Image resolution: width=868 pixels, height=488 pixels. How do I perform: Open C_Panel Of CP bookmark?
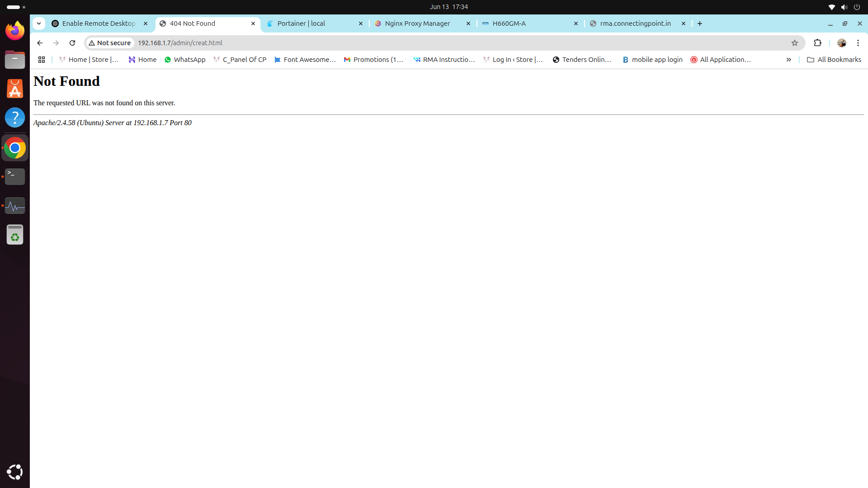(240, 60)
